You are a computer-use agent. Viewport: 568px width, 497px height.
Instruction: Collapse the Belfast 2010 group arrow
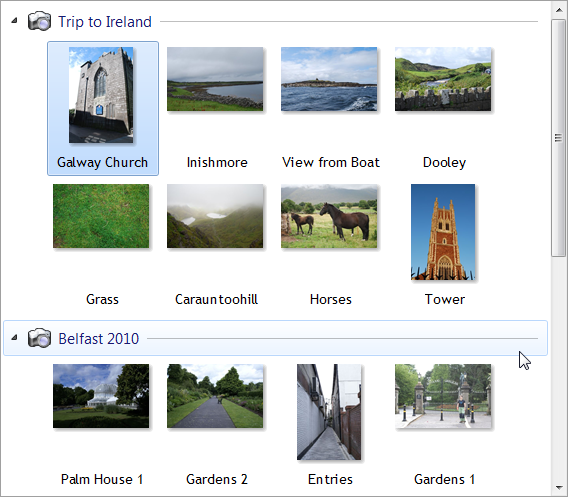tap(14, 338)
